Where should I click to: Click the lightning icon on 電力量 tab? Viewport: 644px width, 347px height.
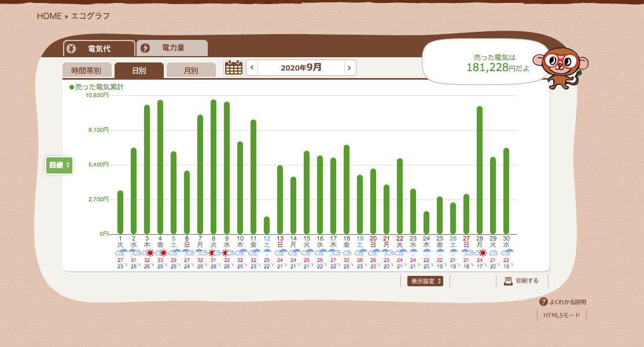(145, 48)
